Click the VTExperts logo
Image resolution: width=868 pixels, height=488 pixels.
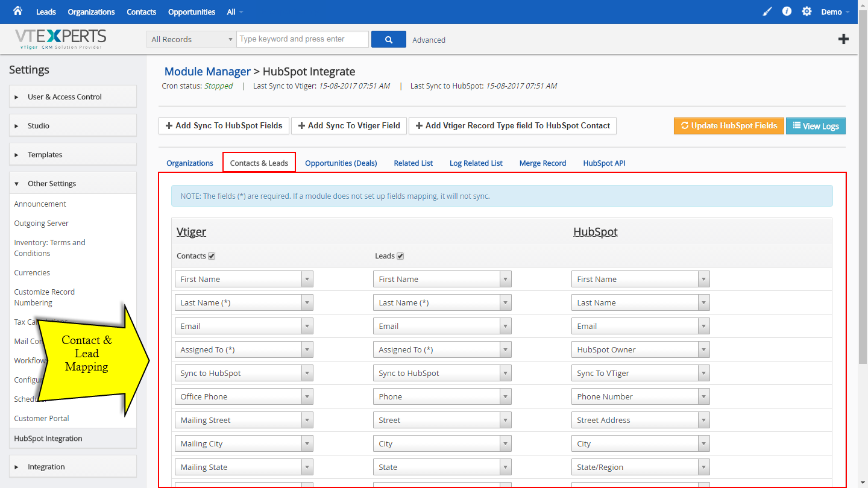coord(60,39)
